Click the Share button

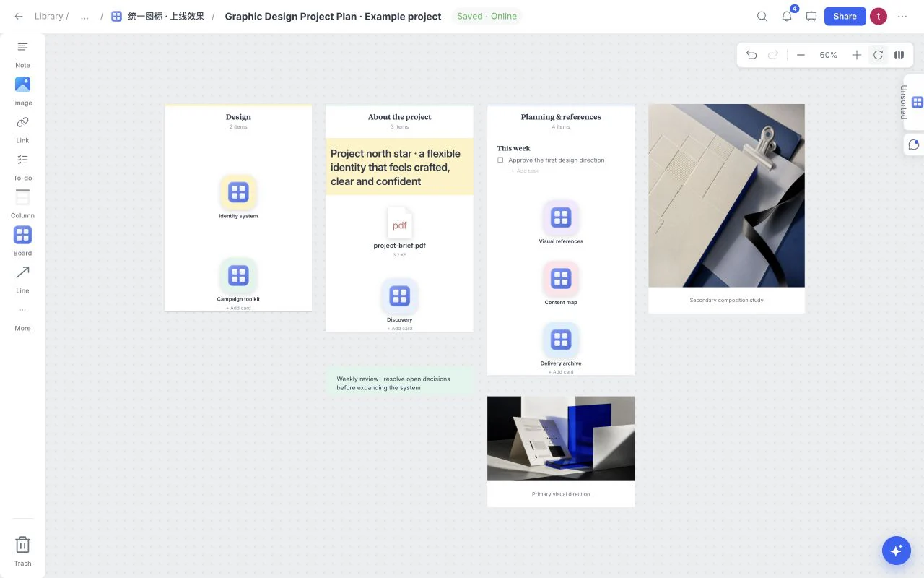(x=845, y=16)
